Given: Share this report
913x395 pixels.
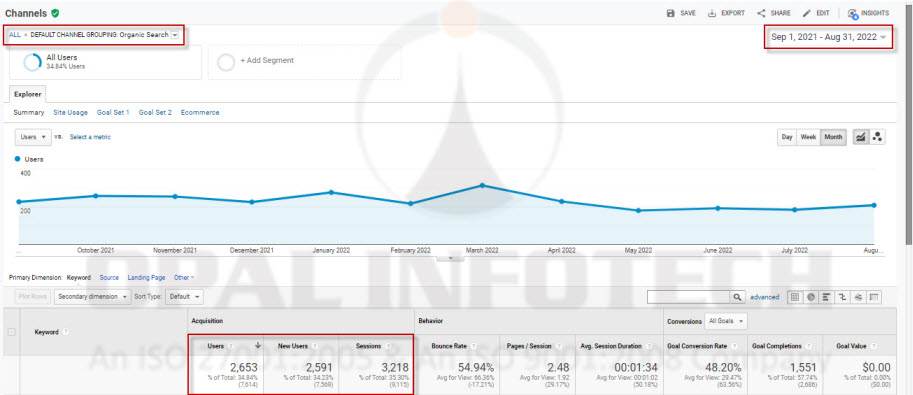Looking at the screenshot, I should [x=773, y=13].
